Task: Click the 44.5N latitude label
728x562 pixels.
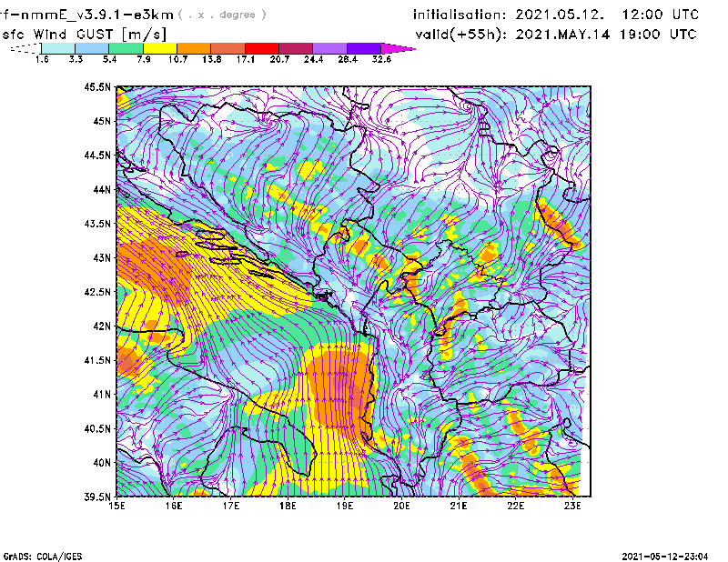Action: (97, 156)
